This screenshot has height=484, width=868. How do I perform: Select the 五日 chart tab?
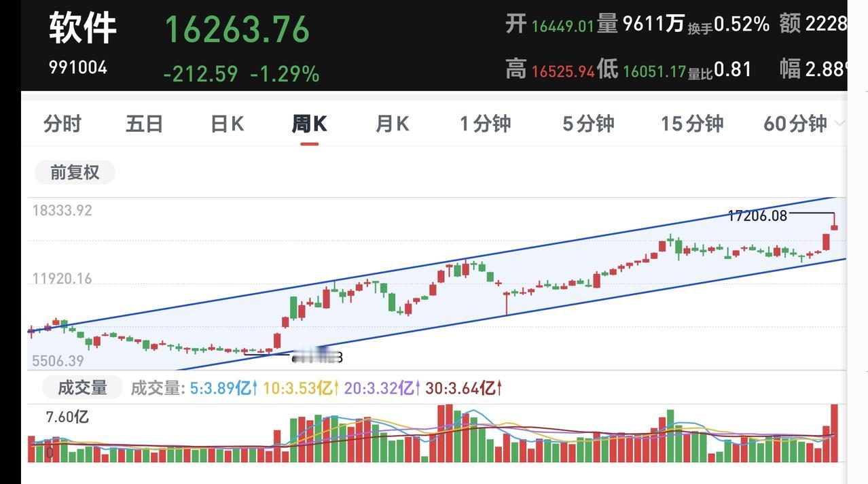144,124
